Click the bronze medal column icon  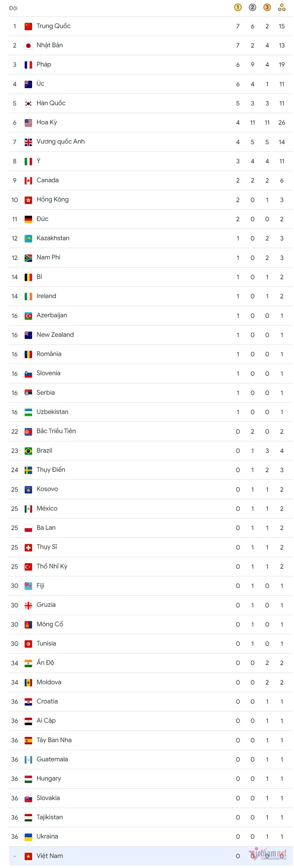(267, 7)
